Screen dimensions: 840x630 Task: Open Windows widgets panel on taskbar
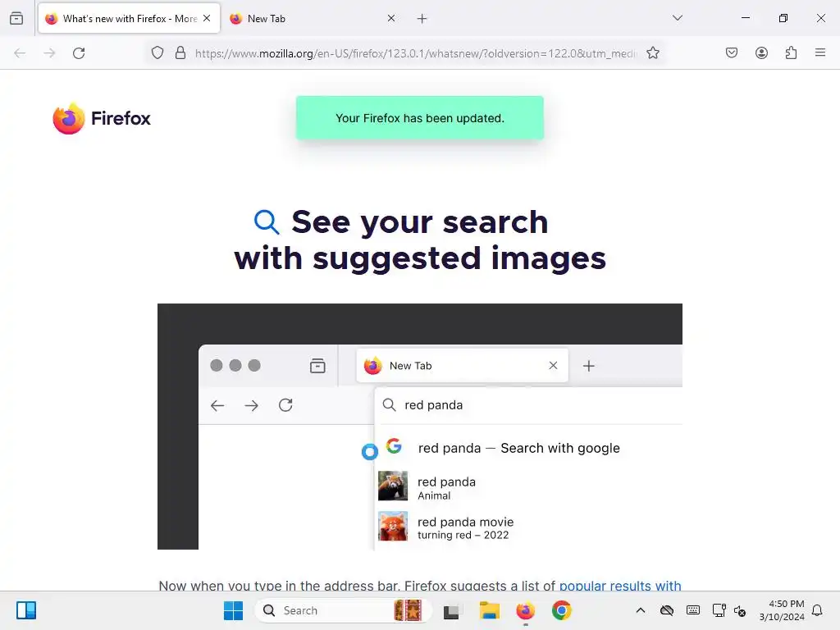click(x=25, y=610)
